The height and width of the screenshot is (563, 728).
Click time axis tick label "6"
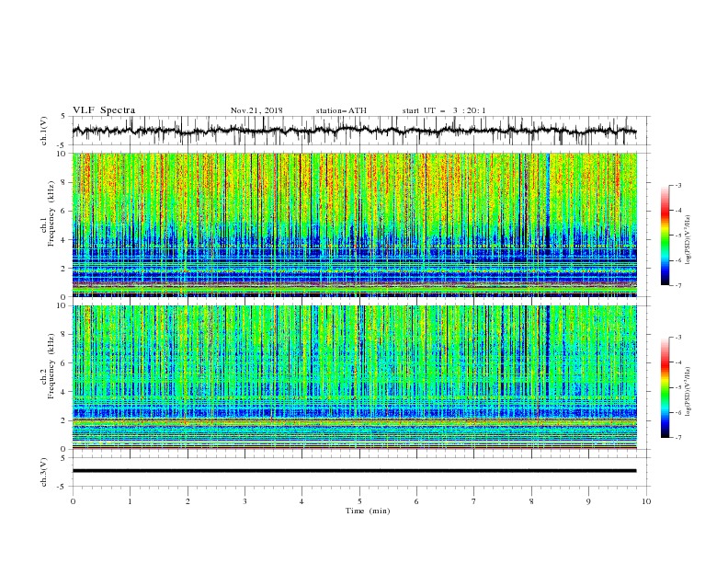(x=416, y=501)
